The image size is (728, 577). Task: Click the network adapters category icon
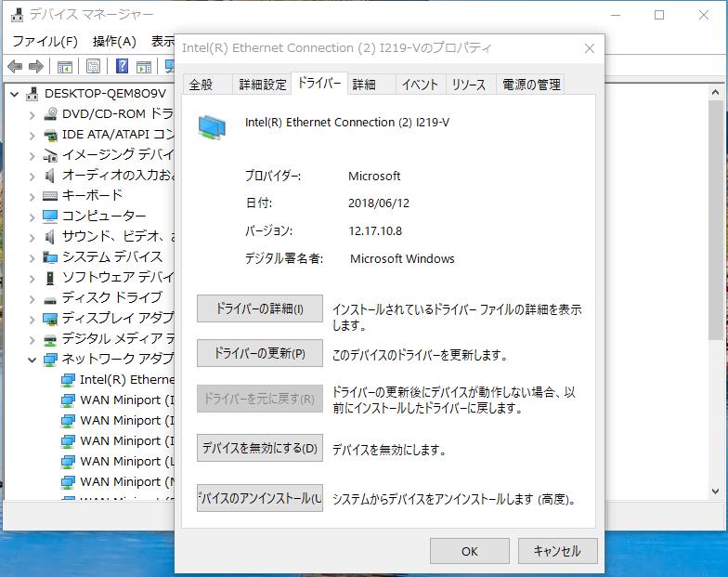(50, 359)
